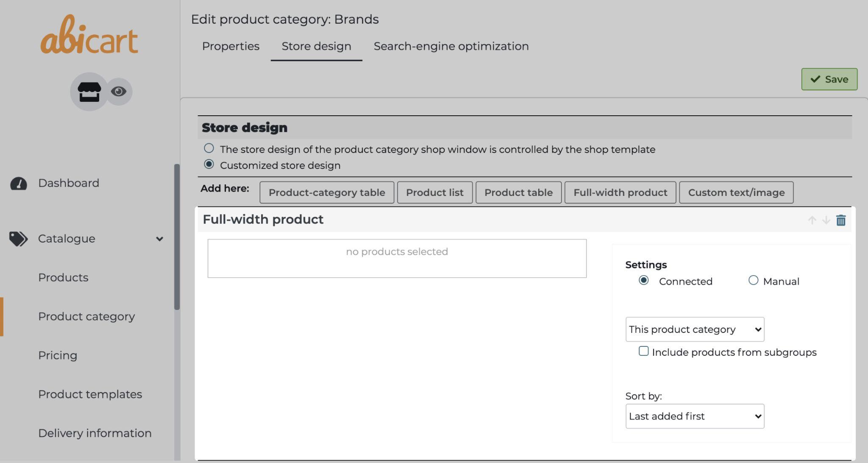Click the Dashboard gauge icon

coord(19,183)
